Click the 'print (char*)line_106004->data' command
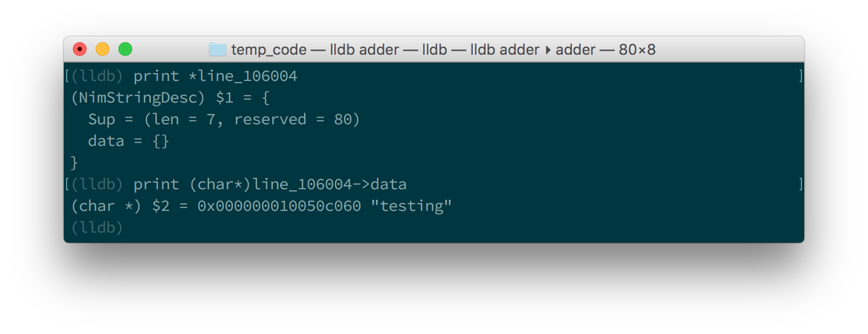The height and width of the screenshot is (334, 868). [270, 185]
